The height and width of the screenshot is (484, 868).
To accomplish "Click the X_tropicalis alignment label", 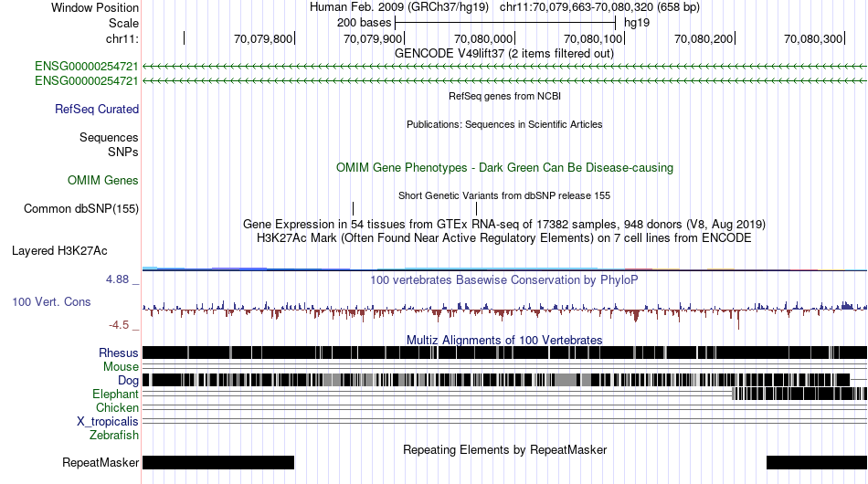I will (108, 422).
